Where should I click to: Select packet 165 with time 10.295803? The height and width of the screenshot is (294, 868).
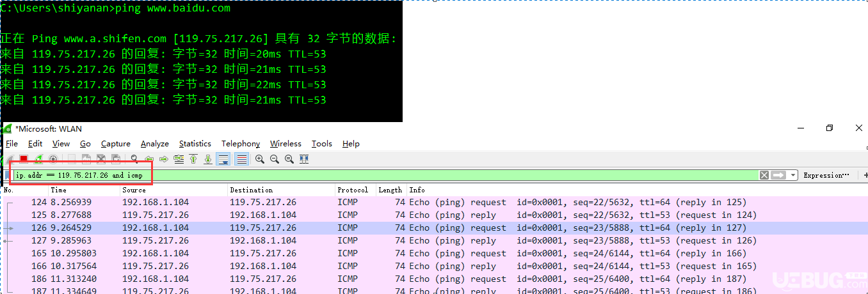pos(435,253)
